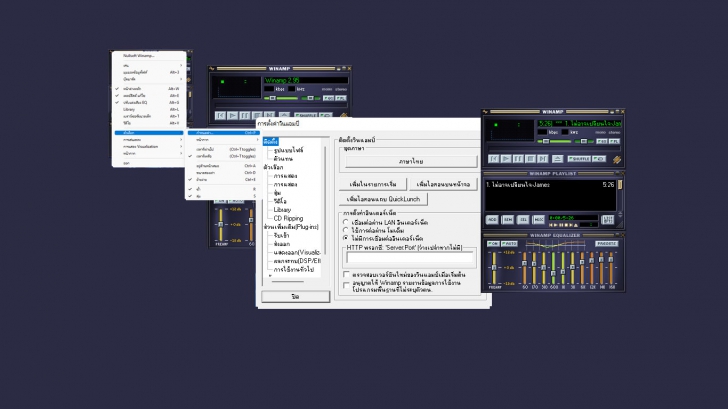This screenshot has width=728, height=409.
Task: Select Library in preferences tree
Action: pos(282,210)
